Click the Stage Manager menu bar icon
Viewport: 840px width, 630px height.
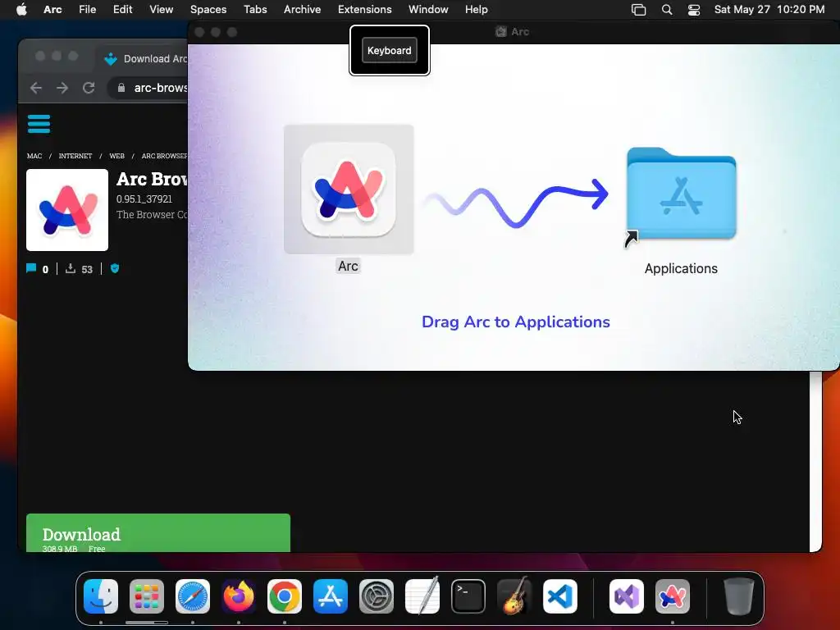click(x=638, y=10)
